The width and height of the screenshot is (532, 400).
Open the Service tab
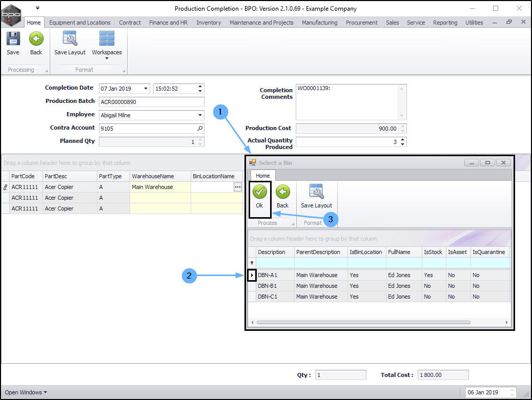416,23
